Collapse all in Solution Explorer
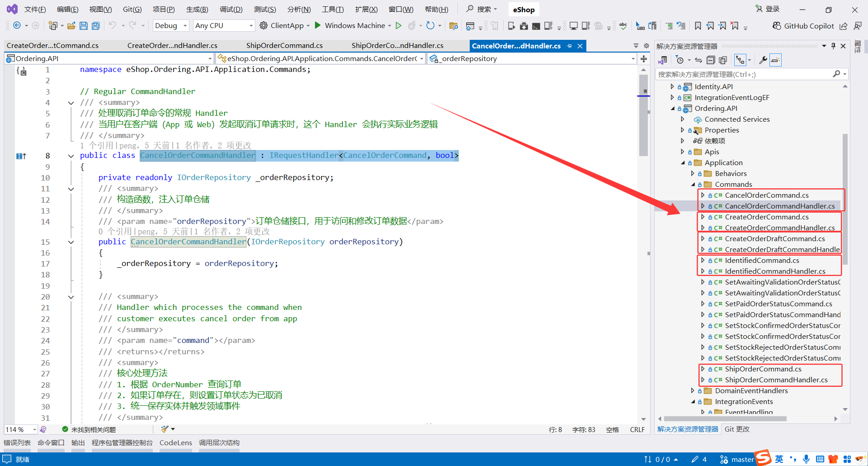Image resolution: width=868 pixels, height=466 pixels. tap(711, 60)
